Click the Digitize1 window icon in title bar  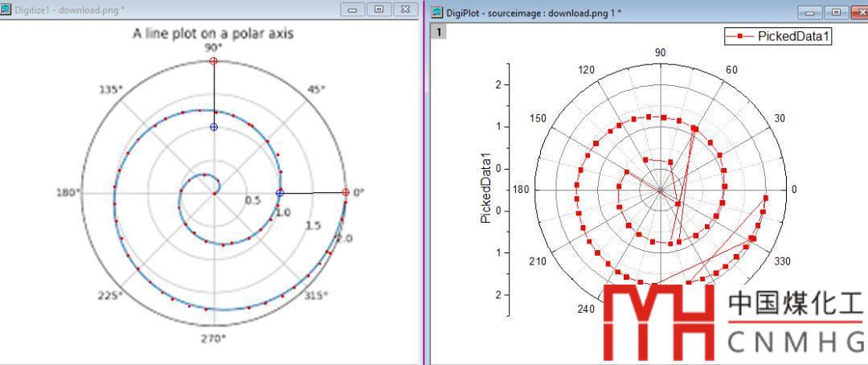point(6,10)
